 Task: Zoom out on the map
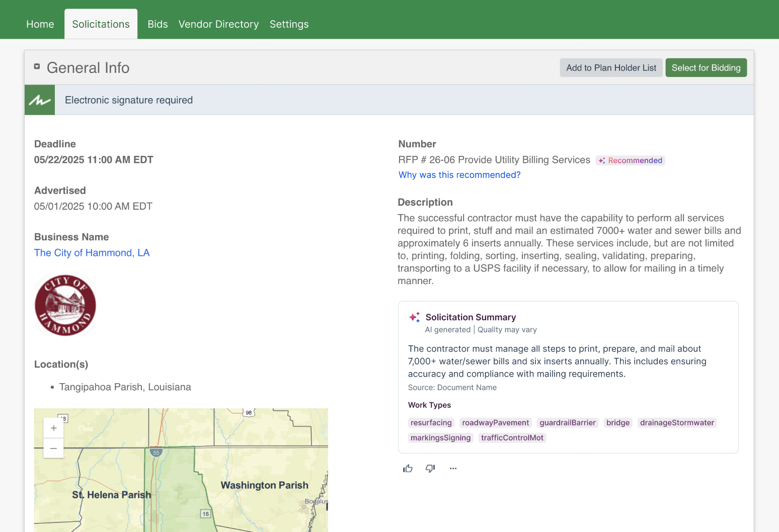tap(53, 448)
